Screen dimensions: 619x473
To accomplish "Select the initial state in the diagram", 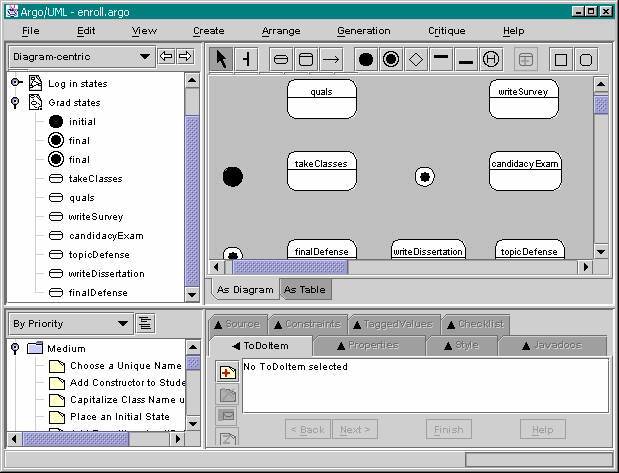I will (233, 176).
